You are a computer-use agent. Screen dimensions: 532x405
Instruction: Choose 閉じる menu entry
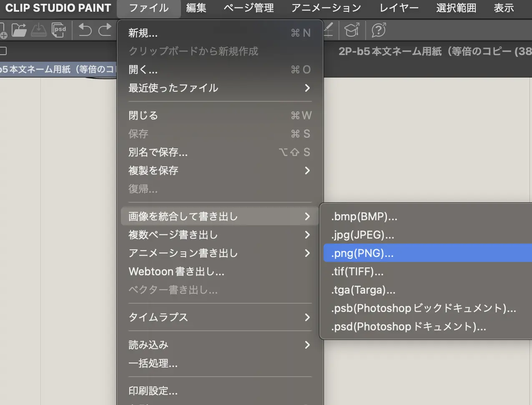(x=220, y=116)
